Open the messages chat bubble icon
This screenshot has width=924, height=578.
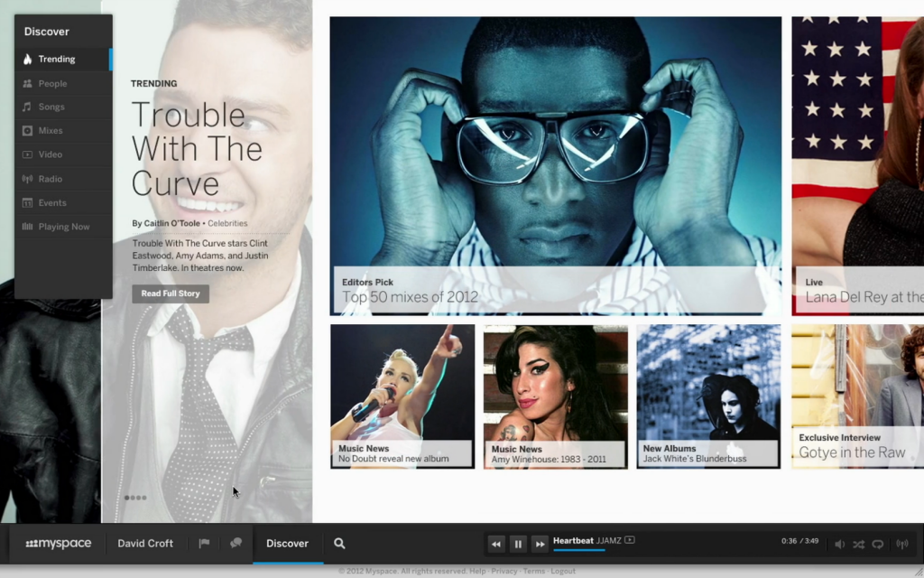point(236,543)
